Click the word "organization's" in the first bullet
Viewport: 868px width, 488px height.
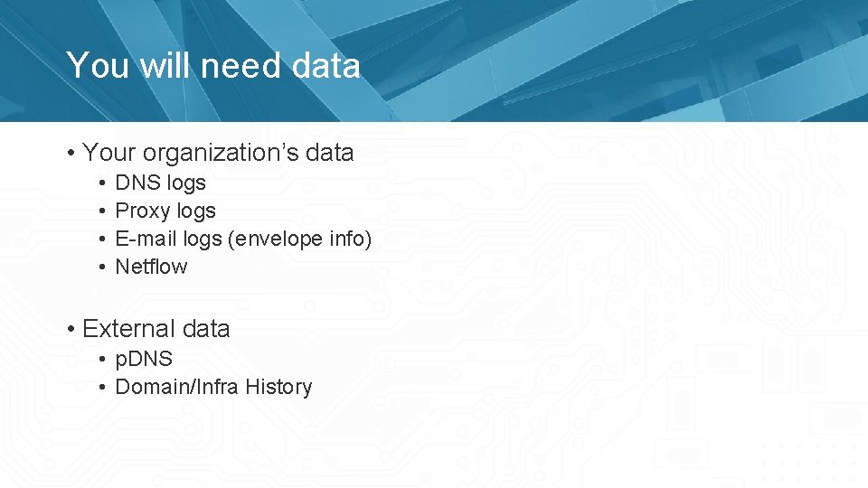(x=217, y=153)
